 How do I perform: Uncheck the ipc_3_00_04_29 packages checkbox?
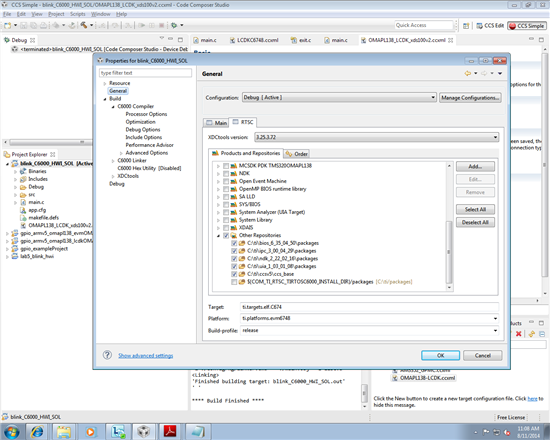pos(234,251)
